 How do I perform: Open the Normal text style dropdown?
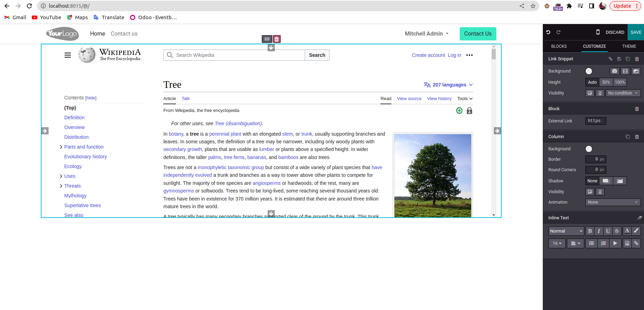pyautogui.click(x=566, y=231)
